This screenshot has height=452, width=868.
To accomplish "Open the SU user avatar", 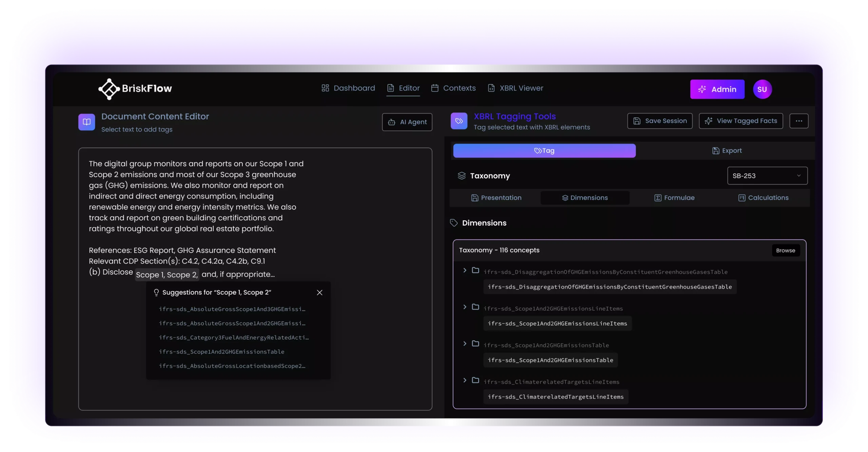I will click(762, 89).
